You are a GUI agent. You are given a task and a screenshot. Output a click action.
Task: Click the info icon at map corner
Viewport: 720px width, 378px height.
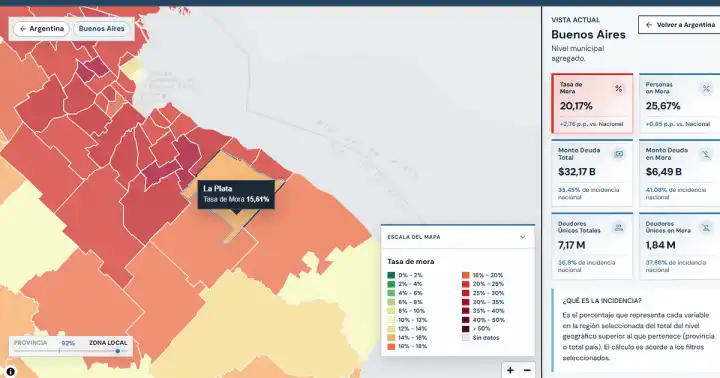click(x=10, y=371)
